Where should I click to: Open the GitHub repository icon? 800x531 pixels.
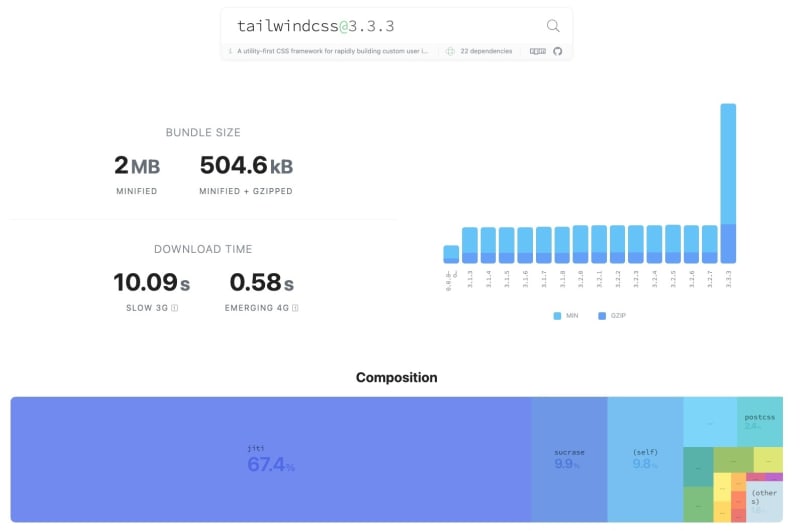(558, 51)
